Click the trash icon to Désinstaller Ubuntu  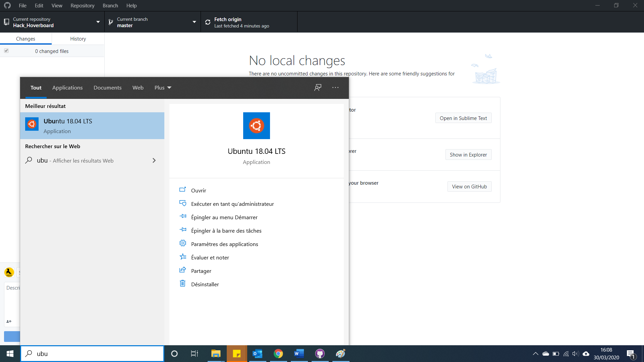click(x=182, y=284)
